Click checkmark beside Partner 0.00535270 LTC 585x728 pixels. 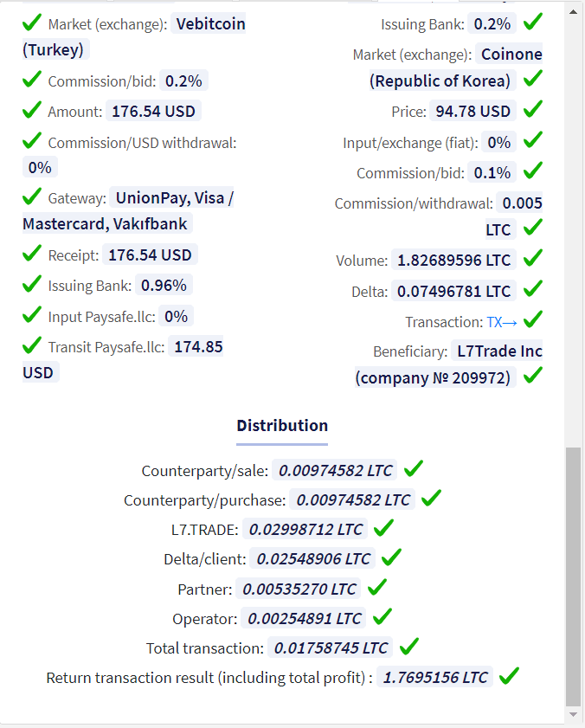click(377, 587)
